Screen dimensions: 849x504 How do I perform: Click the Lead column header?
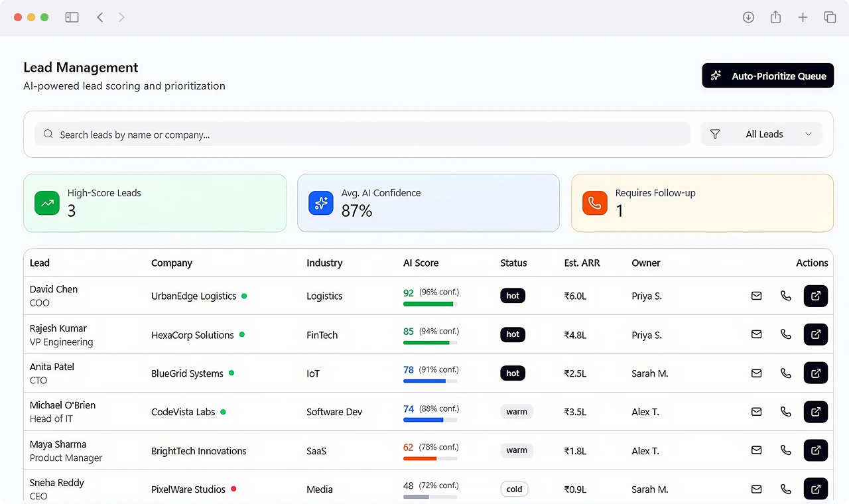click(x=40, y=263)
